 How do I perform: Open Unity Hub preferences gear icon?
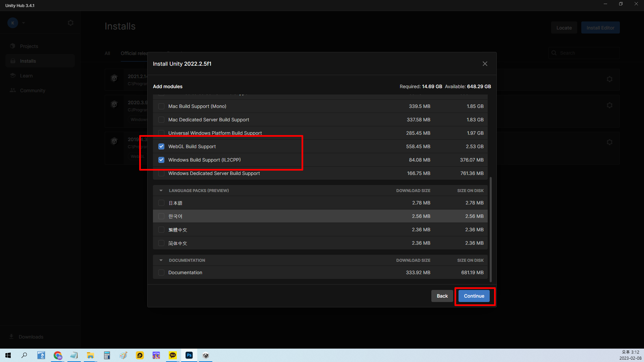click(70, 23)
